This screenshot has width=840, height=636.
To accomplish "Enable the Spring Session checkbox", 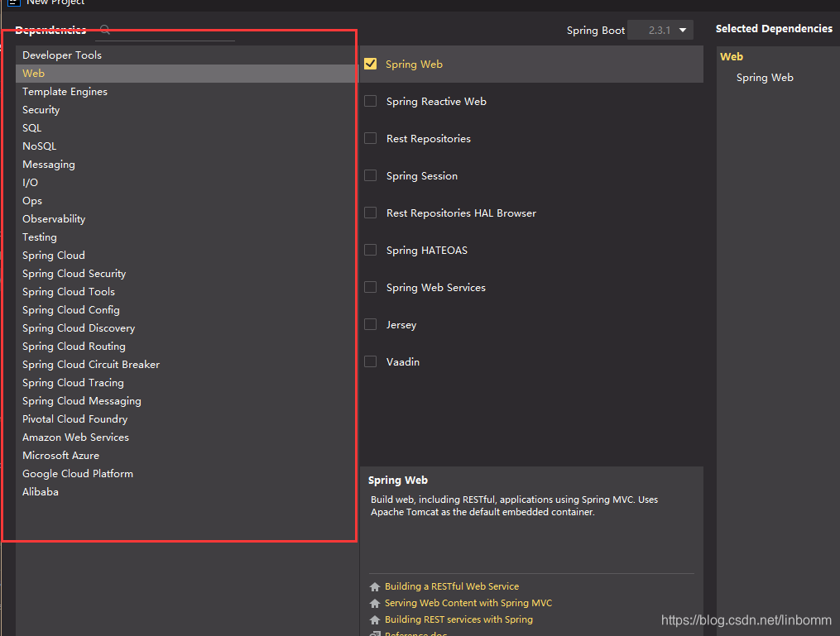I will tap(370, 175).
